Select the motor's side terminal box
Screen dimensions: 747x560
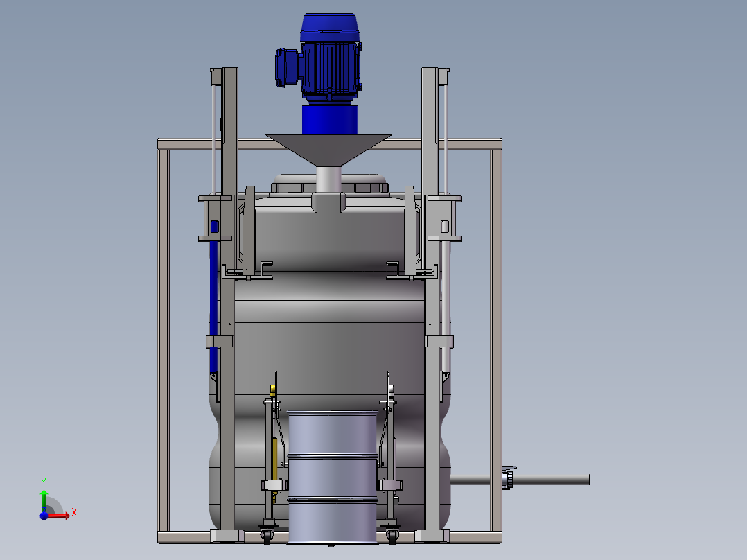[x=286, y=67]
